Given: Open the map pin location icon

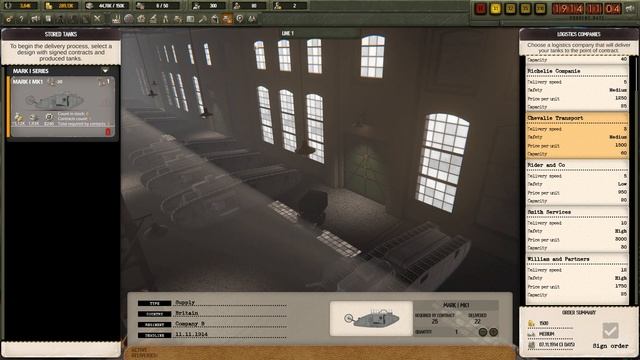Looking at the screenshot, I should [x=240, y=19].
